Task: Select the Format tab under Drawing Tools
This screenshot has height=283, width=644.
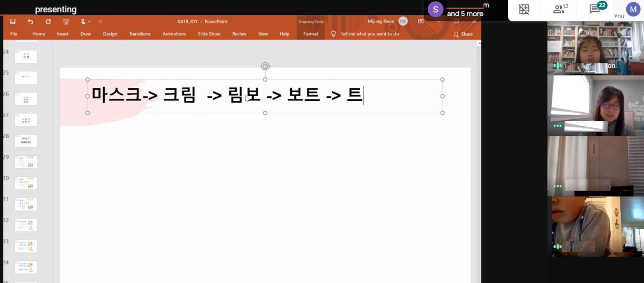Action: [x=310, y=34]
